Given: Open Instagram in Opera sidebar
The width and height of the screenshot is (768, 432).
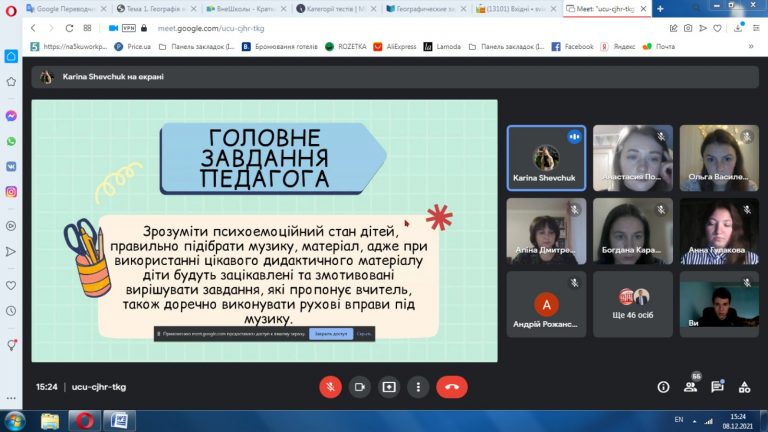Looking at the screenshot, I should (x=11, y=192).
